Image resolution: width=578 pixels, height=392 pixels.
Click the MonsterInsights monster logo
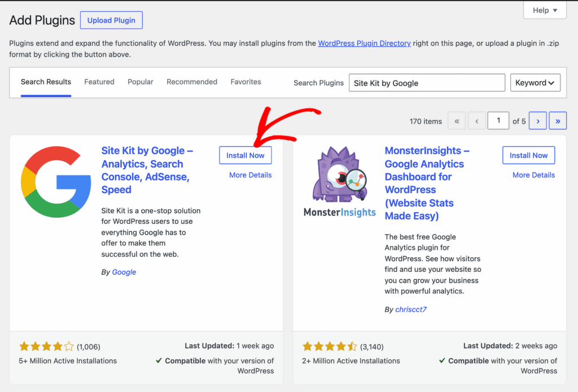click(x=339, y=182)
